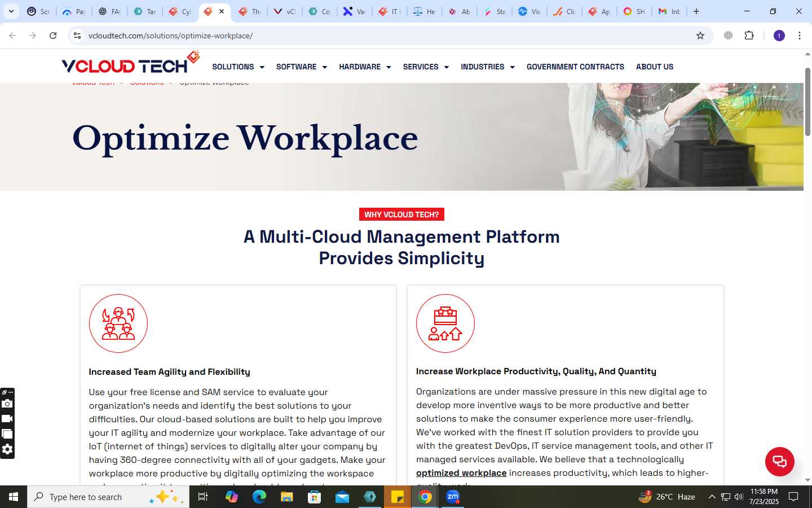Open Sticky Notes from the taskbar
This screenshot has width=812, height=508.
pos(398,497)
